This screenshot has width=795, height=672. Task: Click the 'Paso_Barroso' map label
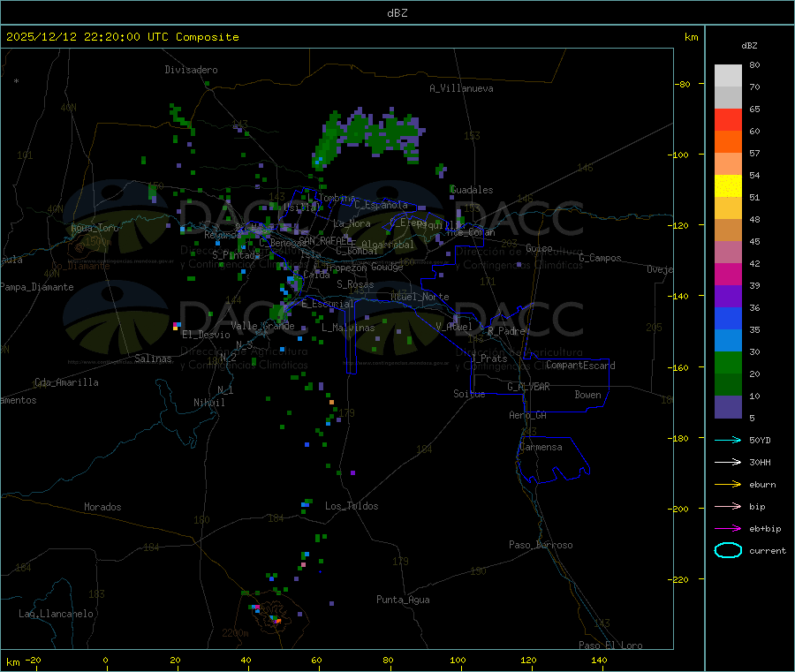[x=541, y=545]
